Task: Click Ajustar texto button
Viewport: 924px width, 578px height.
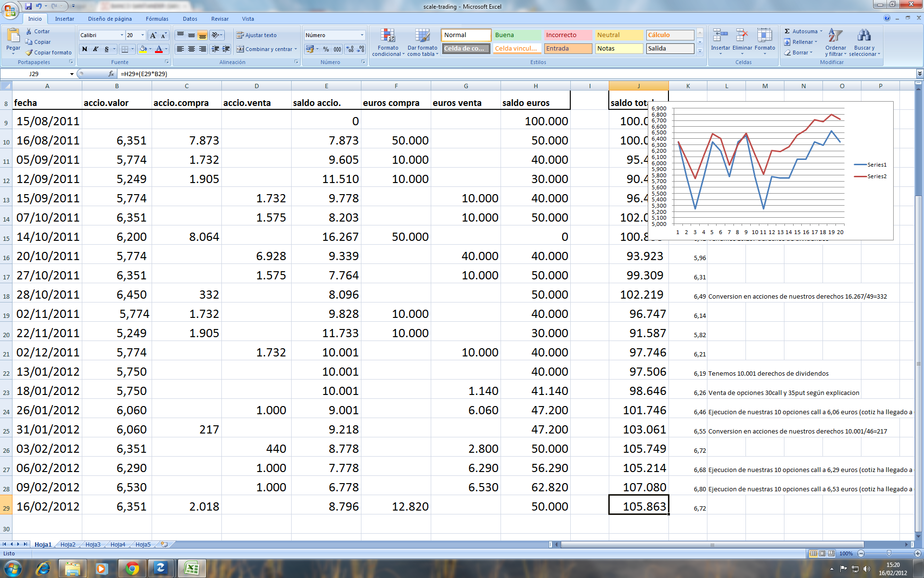Action: pos(256,35)
